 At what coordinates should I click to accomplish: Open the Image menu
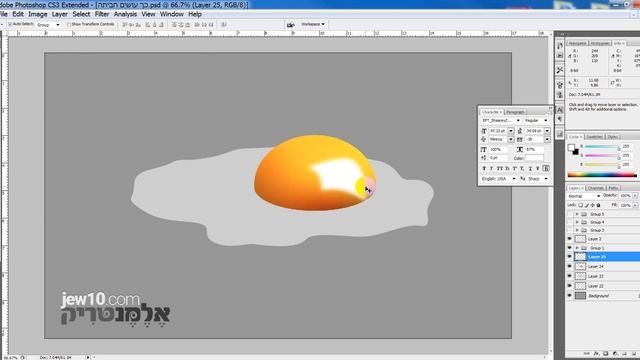click(38, 14)
